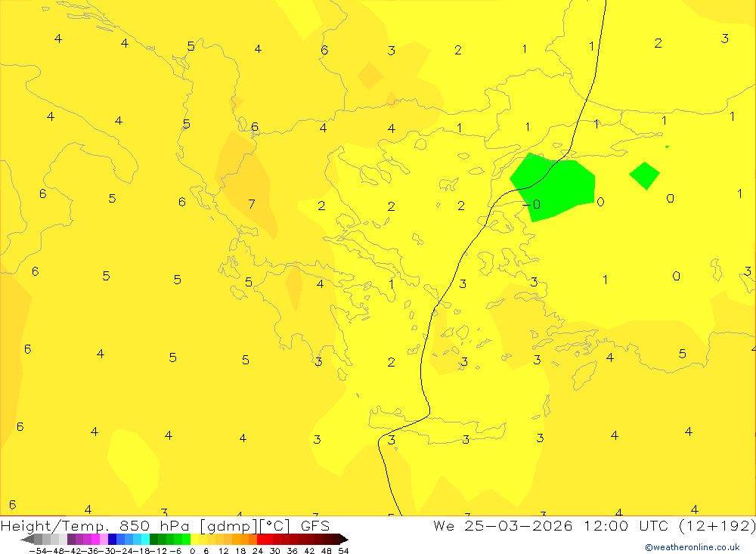
Task: Click the -0 value inside the green area
Action: point(531,204)
